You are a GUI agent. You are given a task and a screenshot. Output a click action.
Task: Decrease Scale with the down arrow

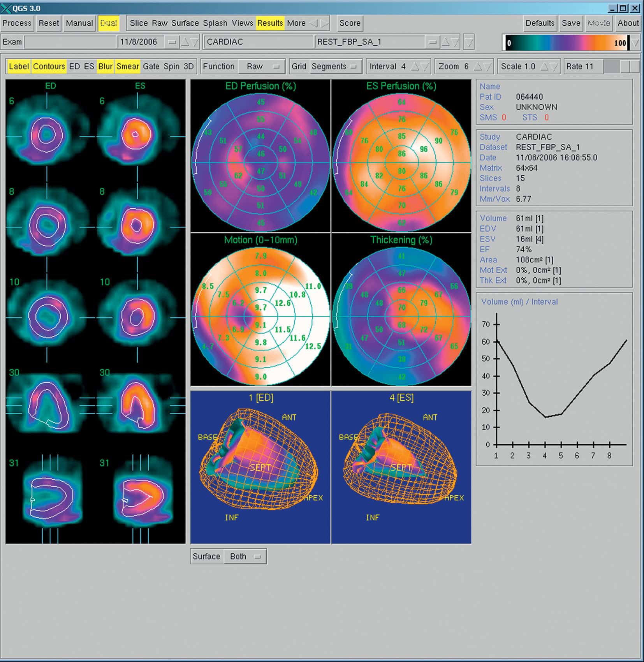click(x=554, y=67)
